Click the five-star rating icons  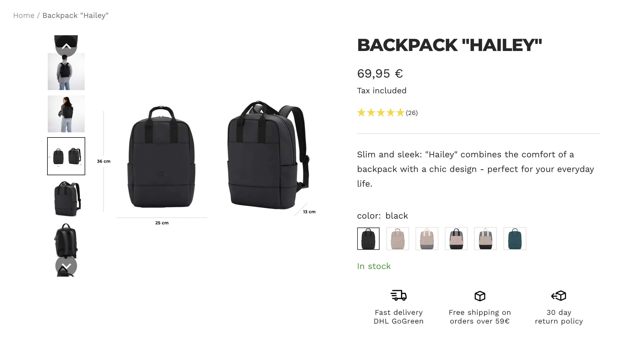tap(381, 113)
